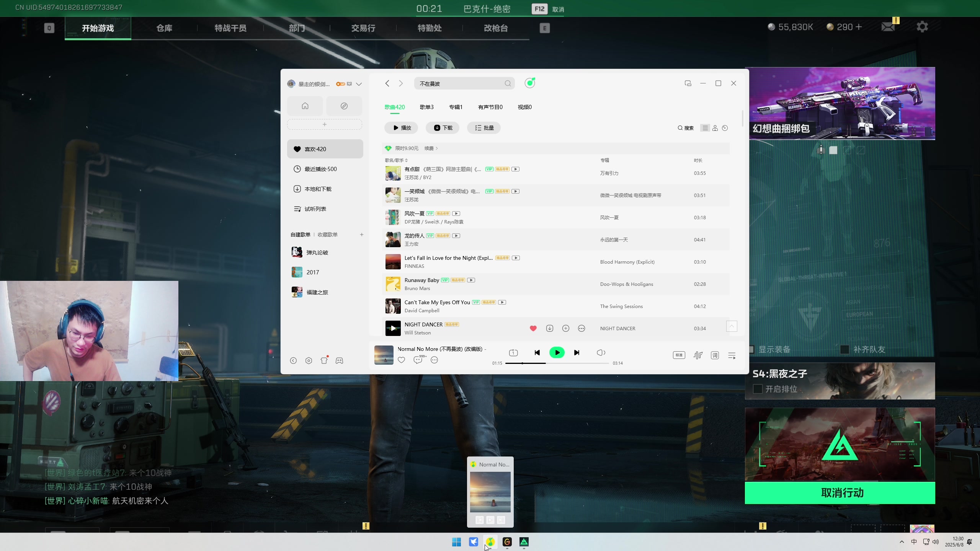Skip to the next track
Viewport: 980px width, 551px height.
click(577, 353)
